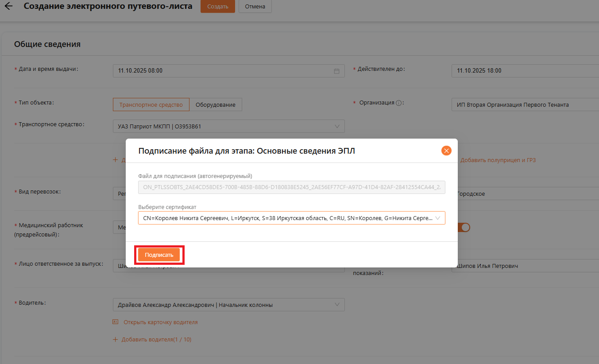Click the back arrow icon

tap(8, 7)
